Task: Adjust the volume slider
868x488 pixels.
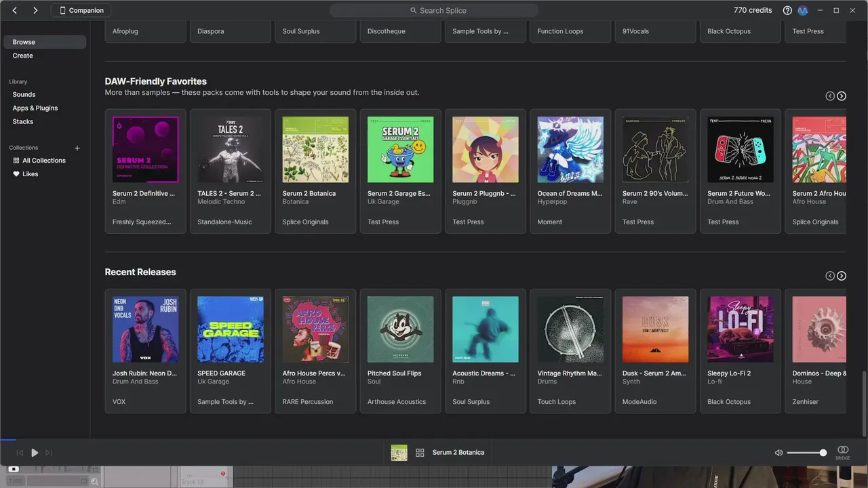Action: click(x=807, y=453)
